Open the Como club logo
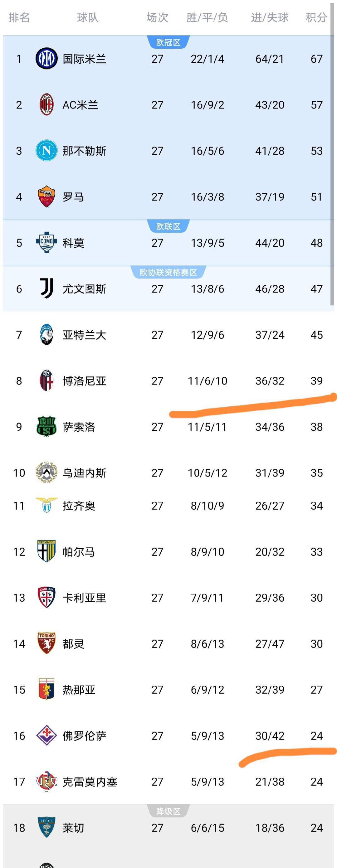Viewport: 337px width, 868px height. click(46, 242)
